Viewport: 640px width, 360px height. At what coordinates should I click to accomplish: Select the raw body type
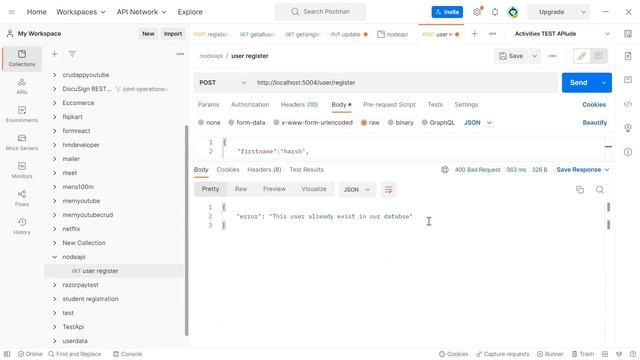pyautogui.click(x=370, y=122)
